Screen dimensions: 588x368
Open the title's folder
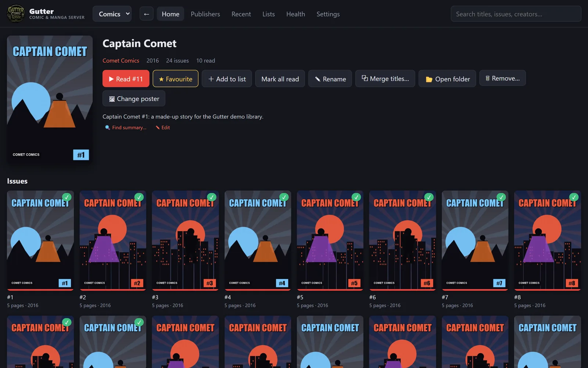(447, 79)
